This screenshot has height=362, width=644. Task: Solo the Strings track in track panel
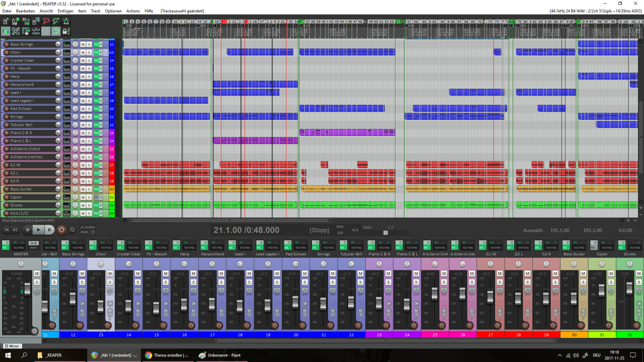(x=89, y=117)
